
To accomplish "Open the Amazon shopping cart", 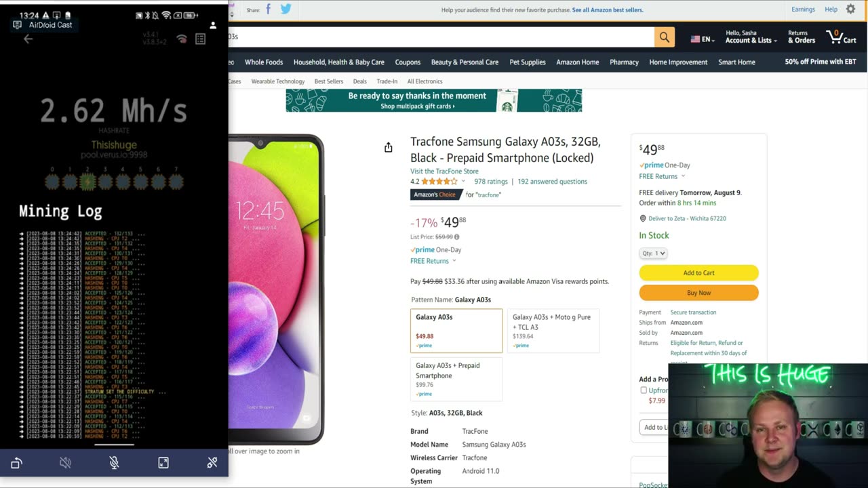I will 841,37.
